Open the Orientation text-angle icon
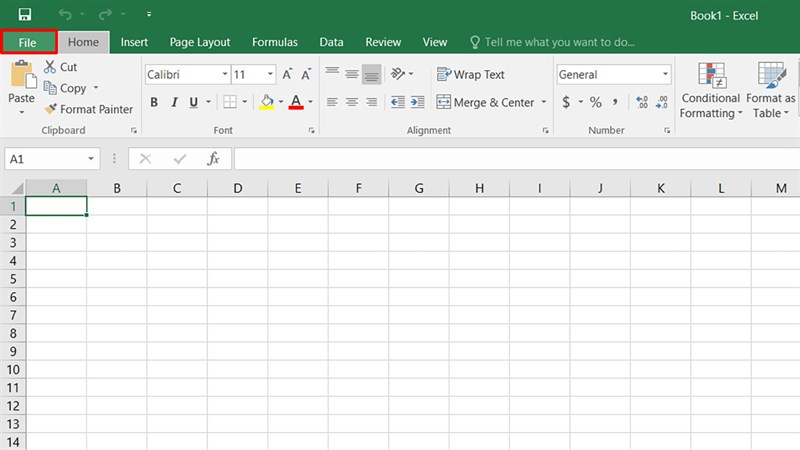The width and height of the screenshot is (800, 450). (x=397, y=74)
